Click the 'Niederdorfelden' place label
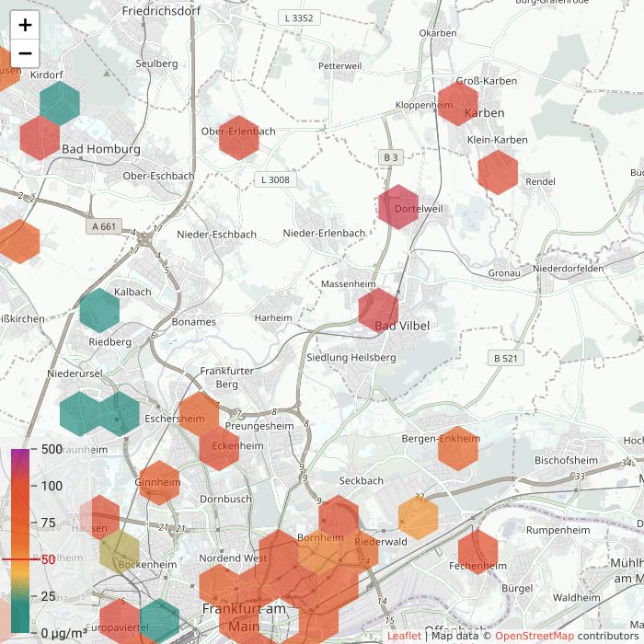This screenshot has height=644, width=644. point(569,269)
